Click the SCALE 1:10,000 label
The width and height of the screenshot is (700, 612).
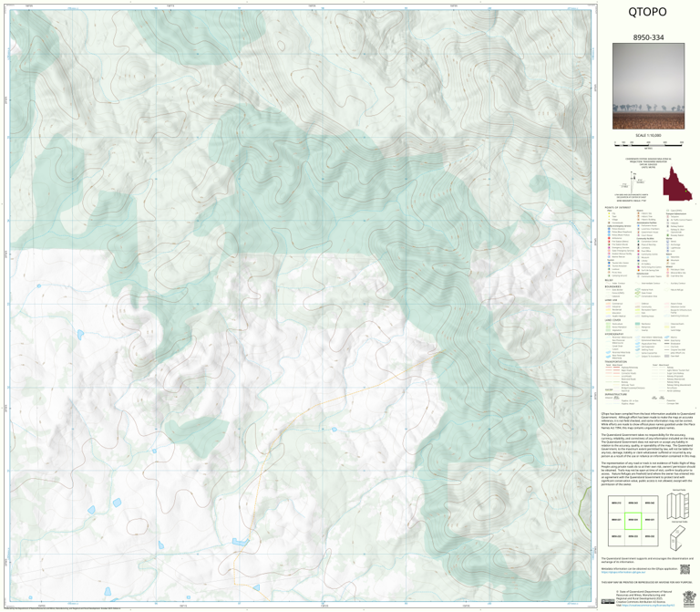click(648, 135)
